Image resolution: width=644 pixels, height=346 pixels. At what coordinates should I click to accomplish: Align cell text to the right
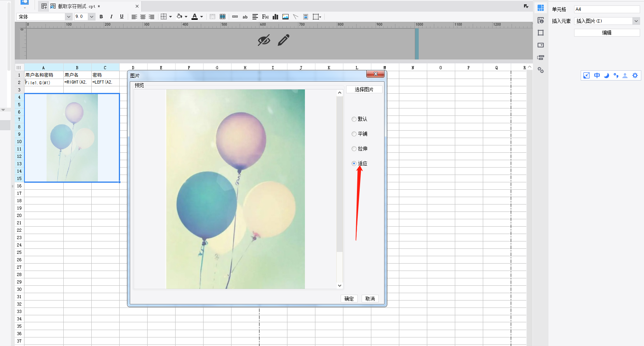coord(151,17)
